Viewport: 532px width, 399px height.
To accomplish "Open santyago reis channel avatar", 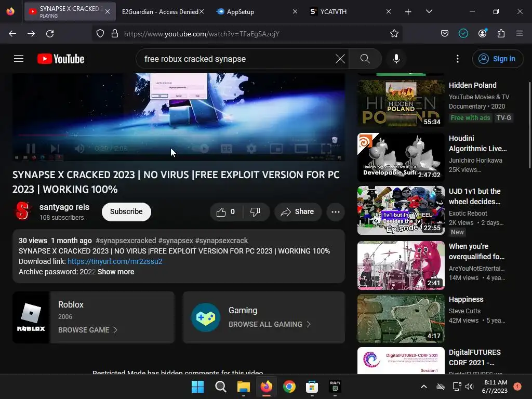I will point(23,211).
